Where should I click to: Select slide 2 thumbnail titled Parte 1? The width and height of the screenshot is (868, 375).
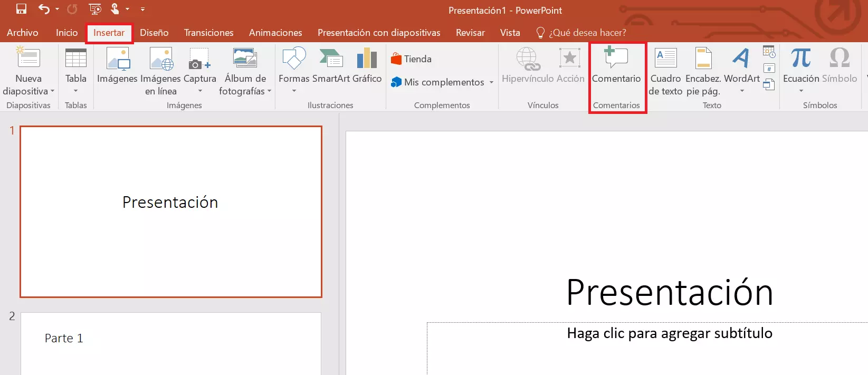click(171, 343)
